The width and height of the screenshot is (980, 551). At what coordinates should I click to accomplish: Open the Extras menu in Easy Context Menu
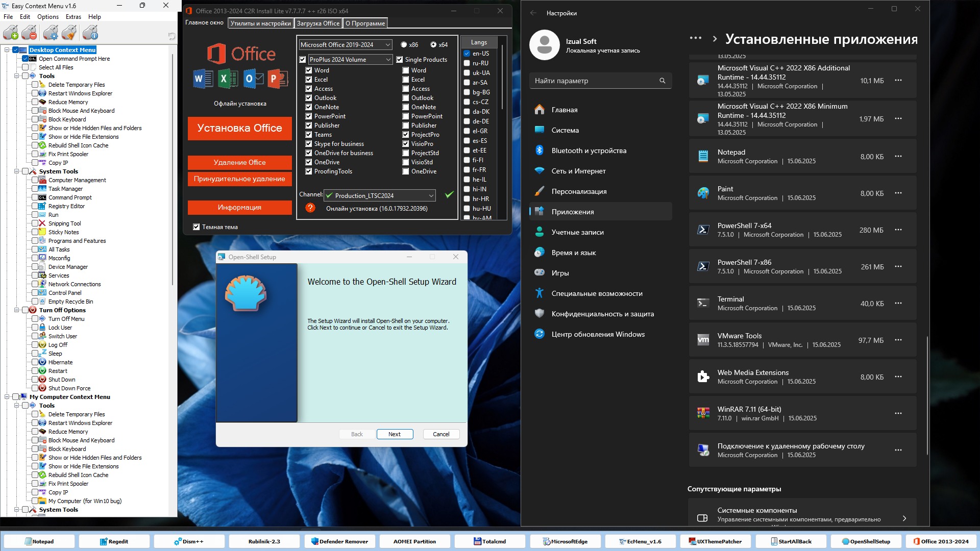[73, 17]
